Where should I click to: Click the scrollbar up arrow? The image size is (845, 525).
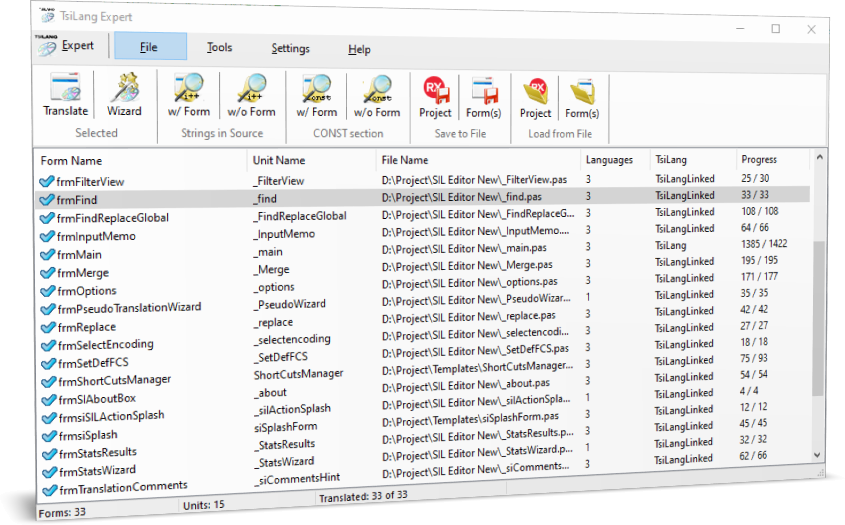pos(819,157)
